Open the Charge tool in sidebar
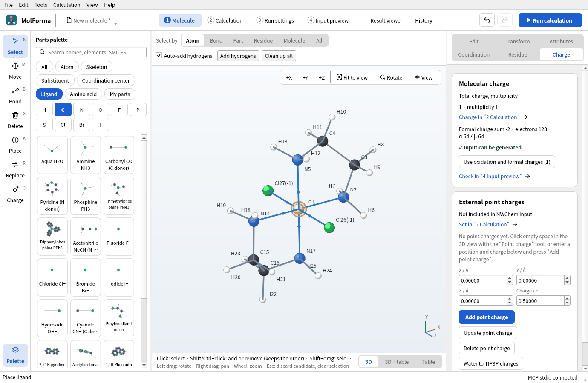Viewport: 588px width, 383px height. click(x=15, y=194)
